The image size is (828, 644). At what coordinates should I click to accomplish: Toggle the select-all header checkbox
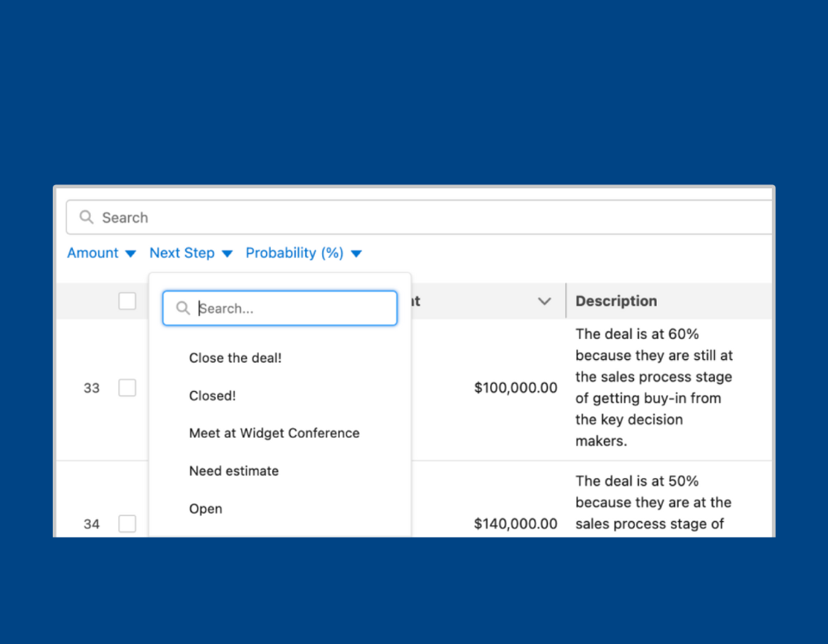(x=127, y=301)
